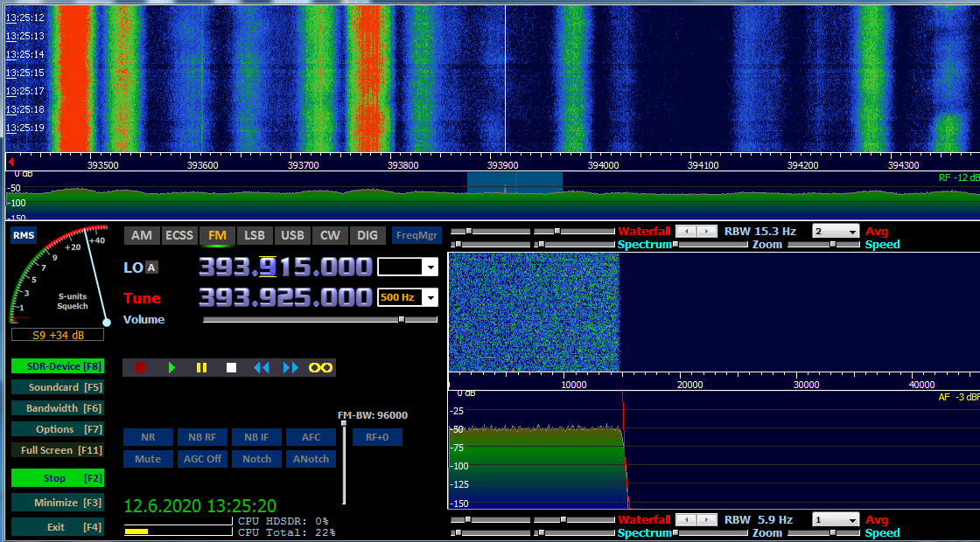Screen dimensions: 980x542
Task: Enable the NB IF noise blanker
Action: tap(257, 437)
